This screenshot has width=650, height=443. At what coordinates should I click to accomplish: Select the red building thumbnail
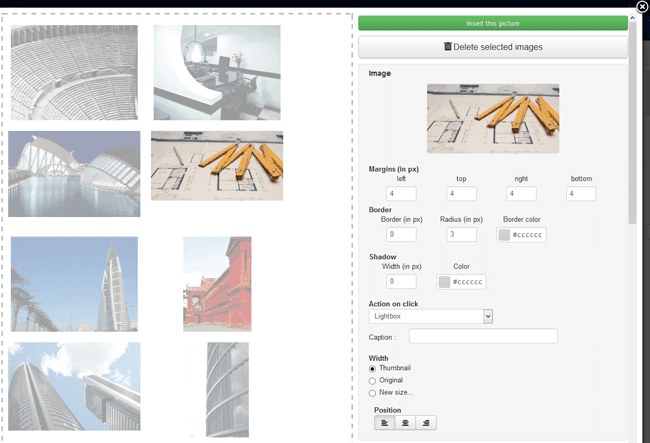217,284
